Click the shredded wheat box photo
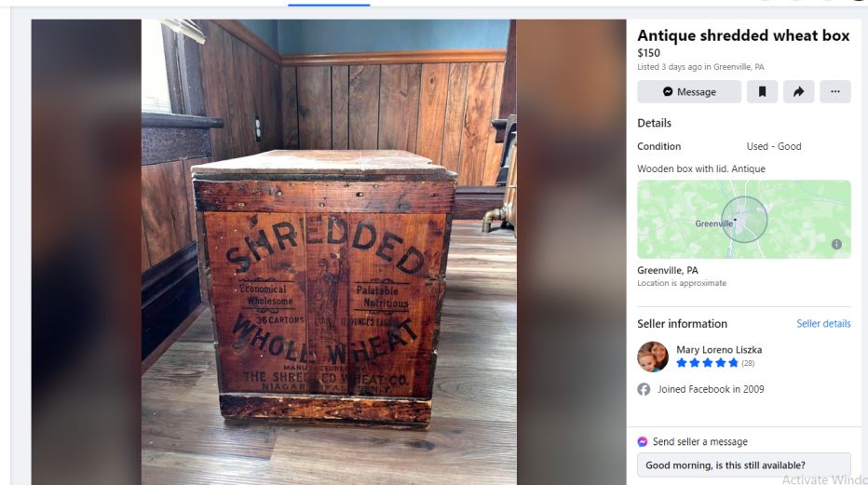Screen dimensions: 868x485 coord(329,252)
